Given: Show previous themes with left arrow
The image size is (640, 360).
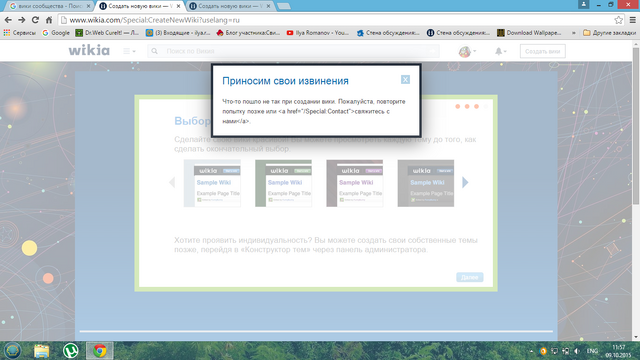Looking at the screenshot, I should point(172,182).
